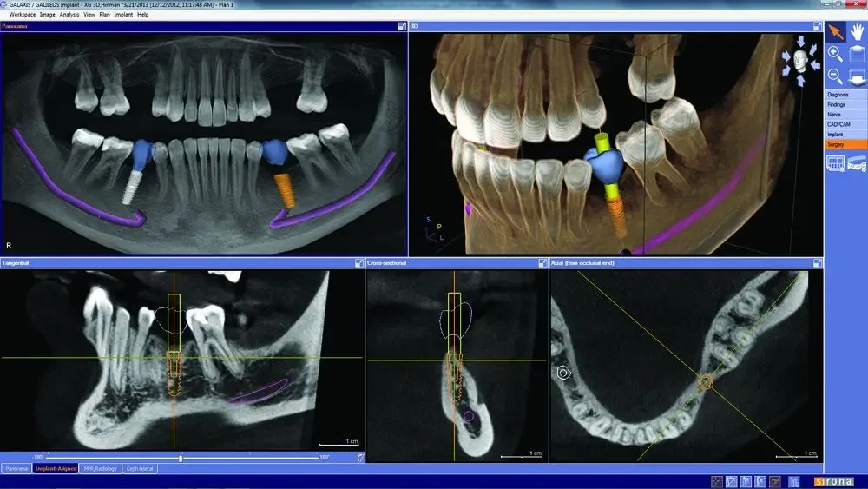Click the tangential rotation slider handle

(181, 458)
